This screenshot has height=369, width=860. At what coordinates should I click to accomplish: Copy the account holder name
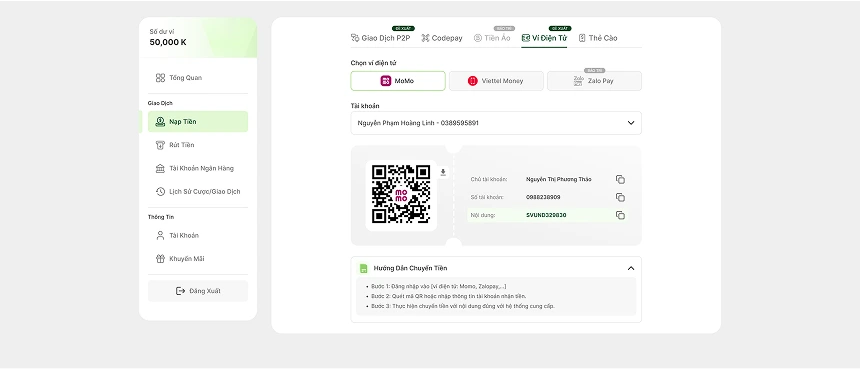620,180
